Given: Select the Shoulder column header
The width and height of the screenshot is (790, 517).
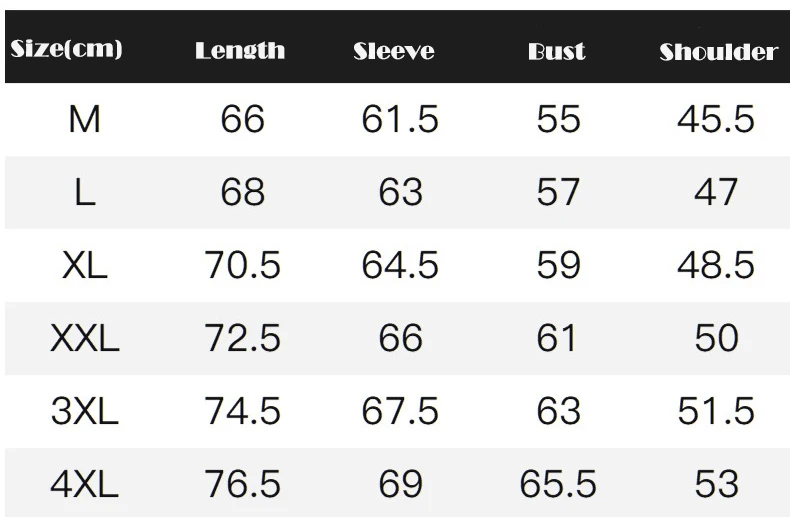Looking at the screenshot, I should point(718,52).
